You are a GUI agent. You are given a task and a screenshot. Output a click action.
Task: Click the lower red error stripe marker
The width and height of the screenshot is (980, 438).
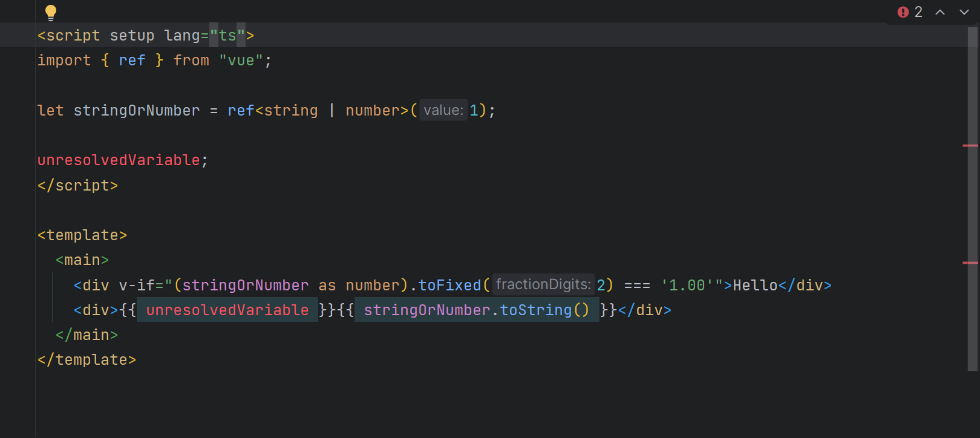[x=970, y=263]
